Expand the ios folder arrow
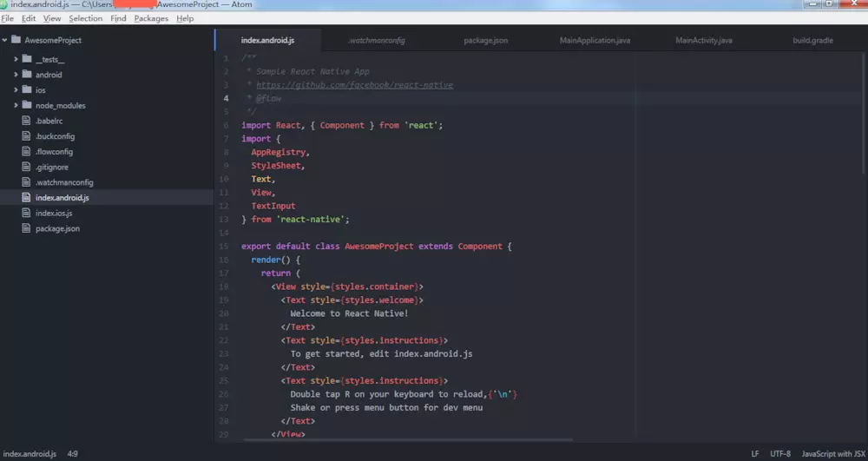 pos(16,90)
